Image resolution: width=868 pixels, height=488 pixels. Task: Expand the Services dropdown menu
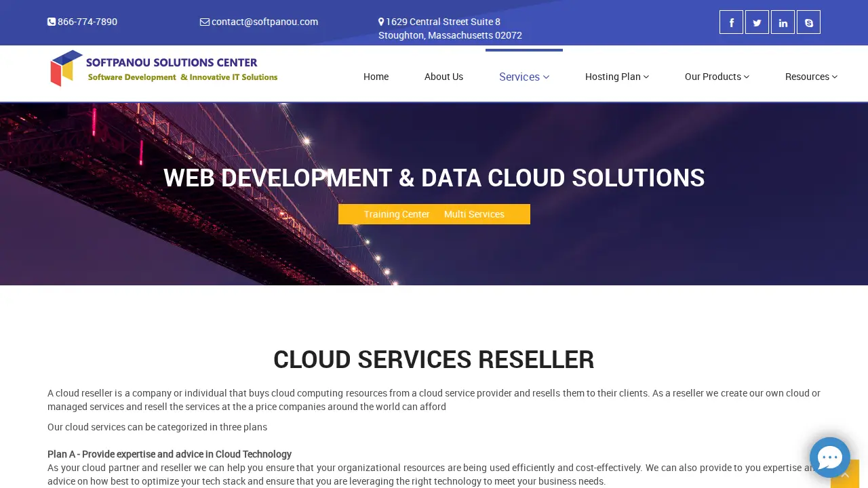524,77
